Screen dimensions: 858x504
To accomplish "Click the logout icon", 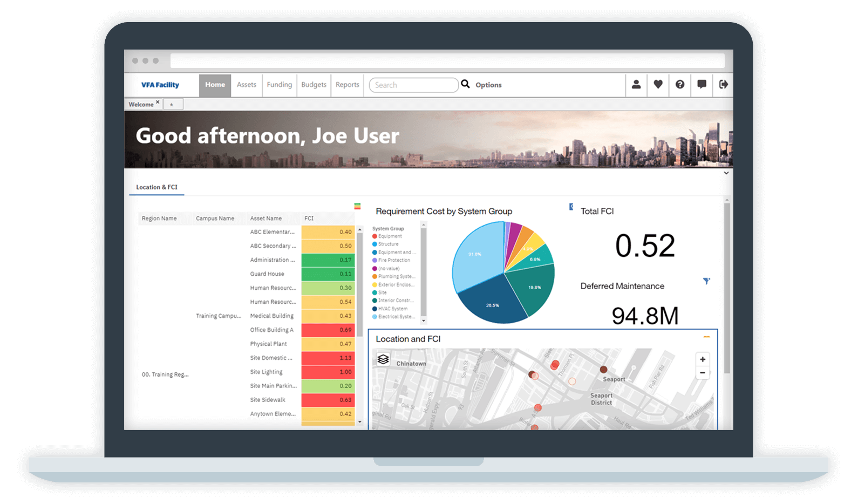I will [724, 85].
